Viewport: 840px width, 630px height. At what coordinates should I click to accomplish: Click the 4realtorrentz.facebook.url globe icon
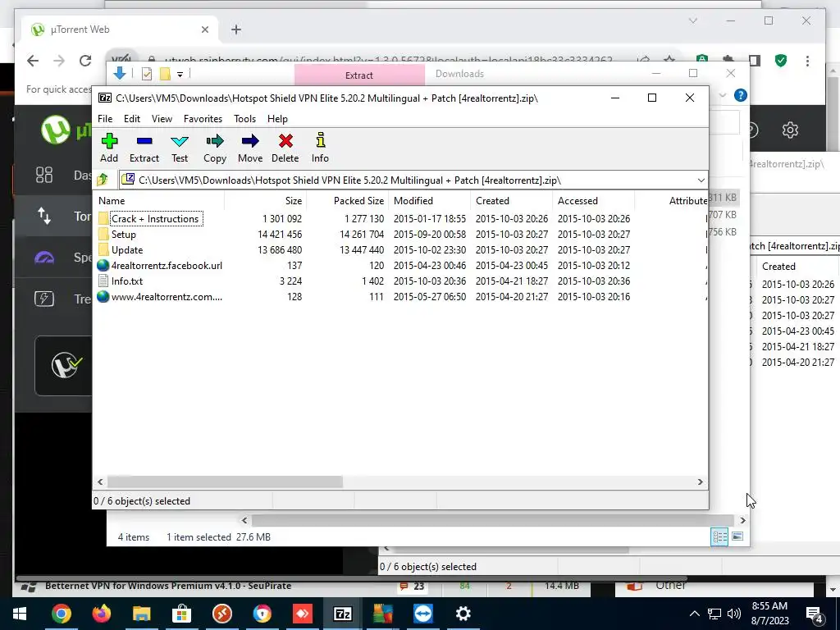103,266
